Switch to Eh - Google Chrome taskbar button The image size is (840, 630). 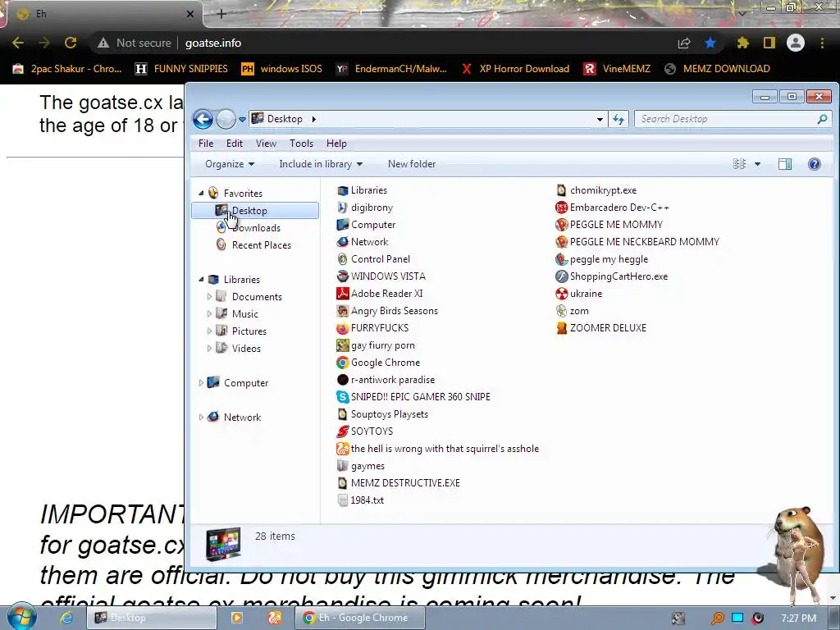[x=361, y=618]
